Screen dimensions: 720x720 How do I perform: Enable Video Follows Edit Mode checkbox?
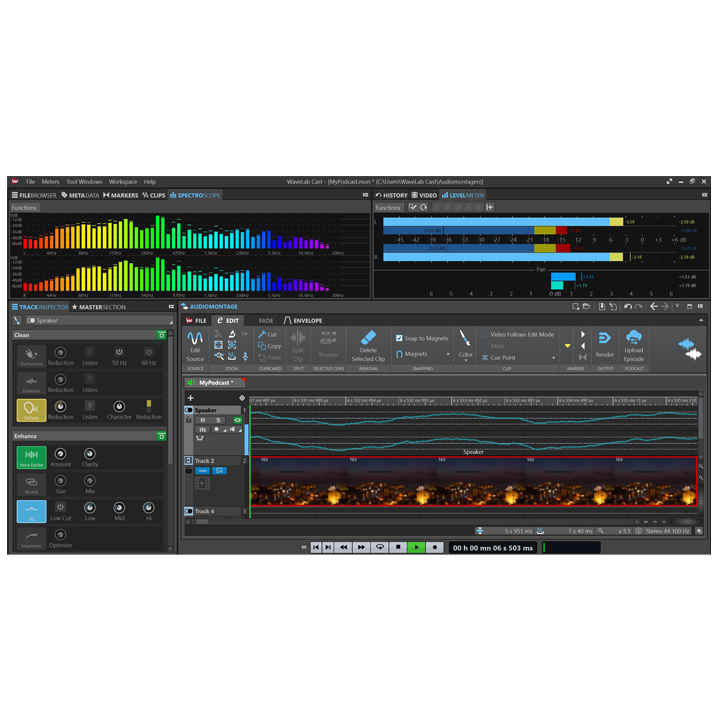[484, 334]
